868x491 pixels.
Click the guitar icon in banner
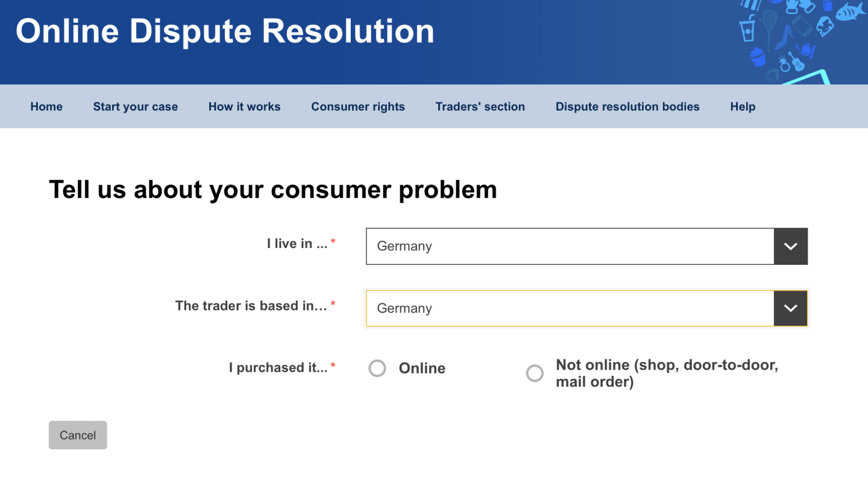coord(797,61)
